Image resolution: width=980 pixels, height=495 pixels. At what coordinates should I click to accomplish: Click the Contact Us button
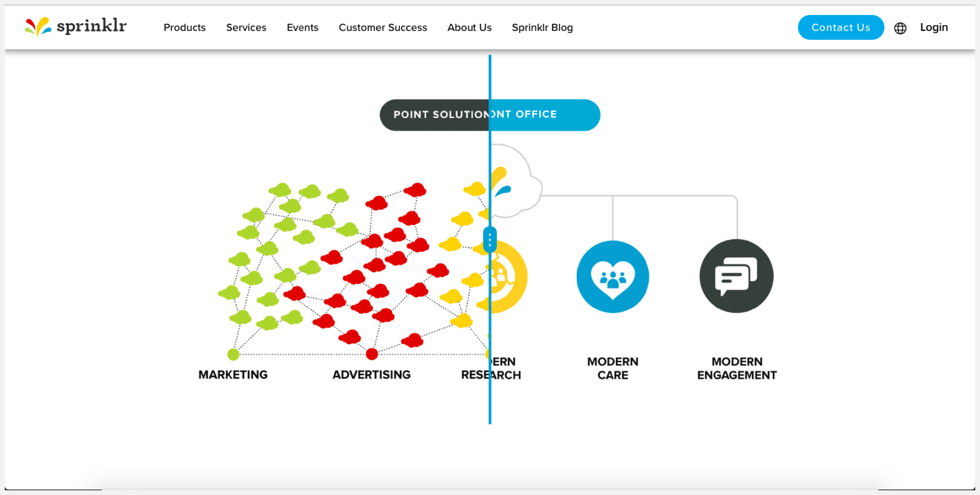click(840, 27)
